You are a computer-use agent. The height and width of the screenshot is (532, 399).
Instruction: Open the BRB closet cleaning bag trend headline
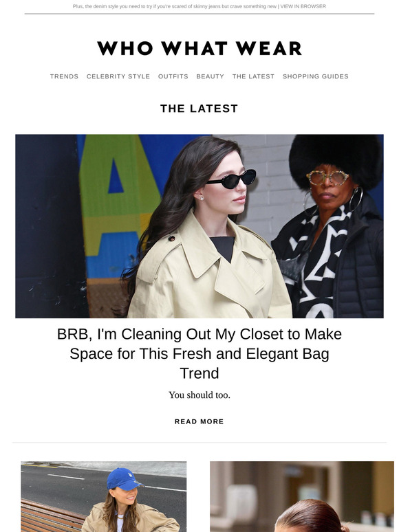coord(199,353)
